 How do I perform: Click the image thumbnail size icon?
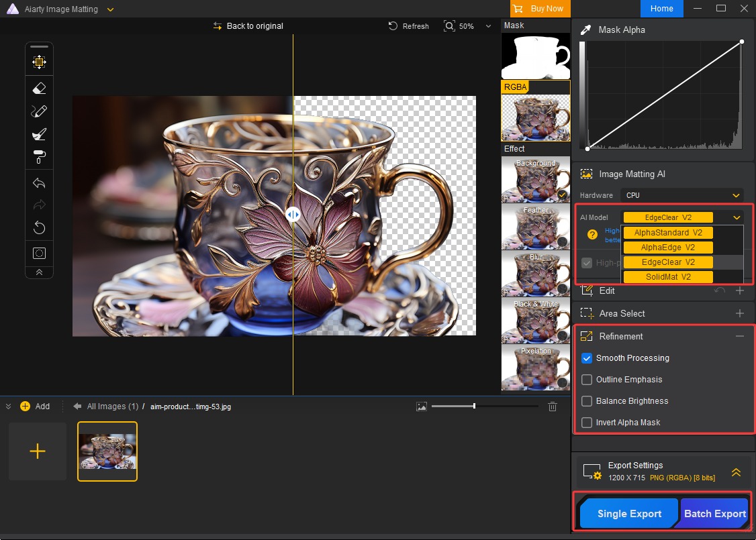422,407
